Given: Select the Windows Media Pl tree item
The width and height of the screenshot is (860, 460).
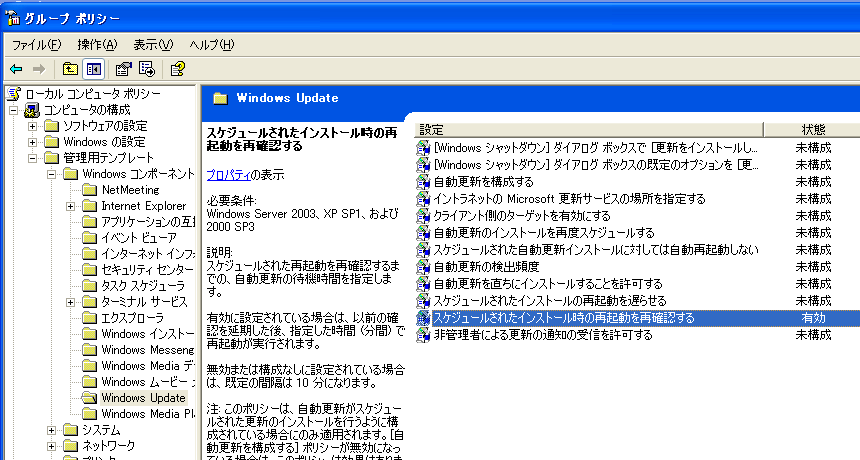Looking at the screenshot, I should click(148, 413).
